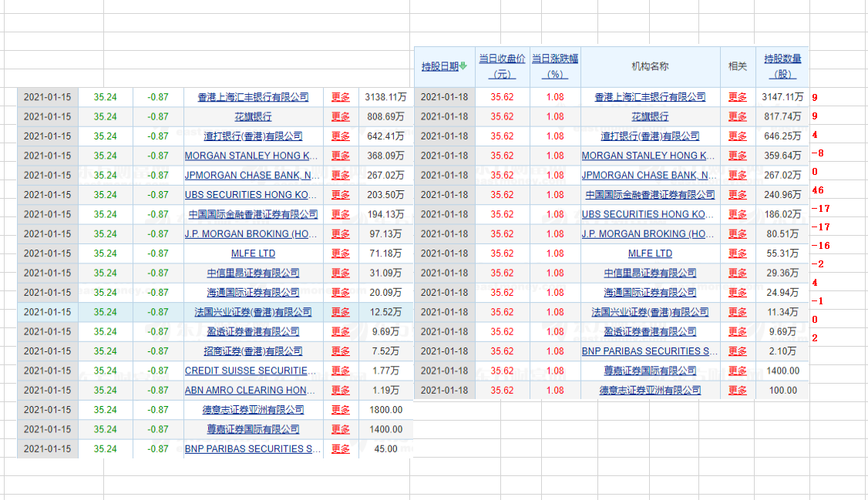Screen dimensions: 868x500
Task: Select the 808.69万 holdings cell
Action: 386,116
